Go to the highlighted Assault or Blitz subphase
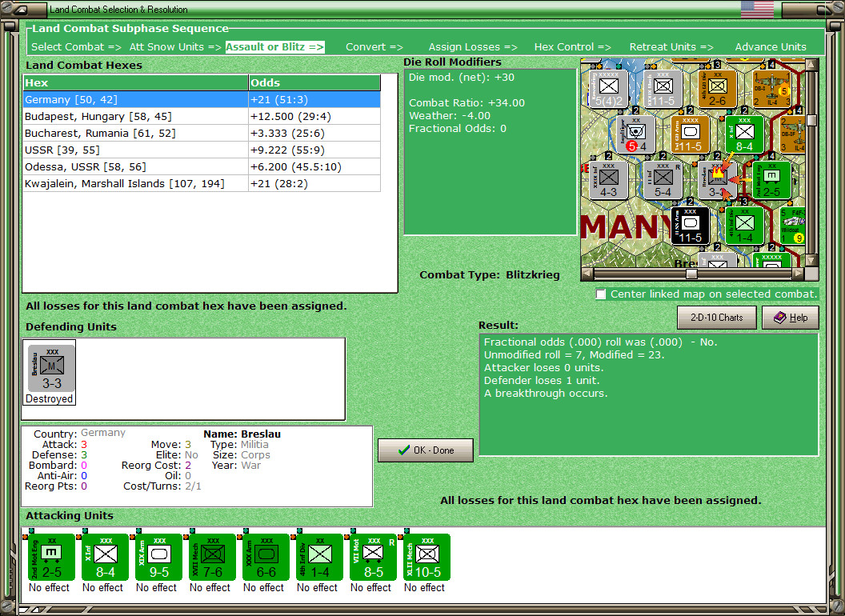The height and width of the screenshot is (616, 845). [x=274, y=47]
